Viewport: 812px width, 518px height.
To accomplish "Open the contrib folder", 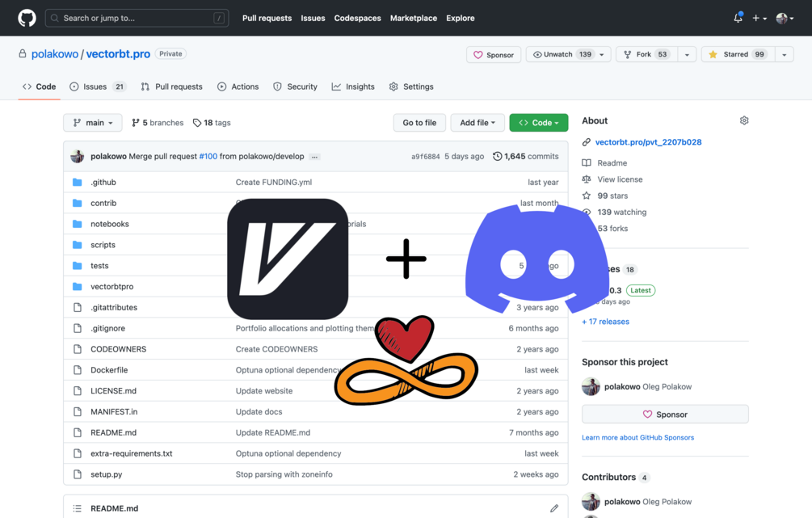I will coord(103,203).
